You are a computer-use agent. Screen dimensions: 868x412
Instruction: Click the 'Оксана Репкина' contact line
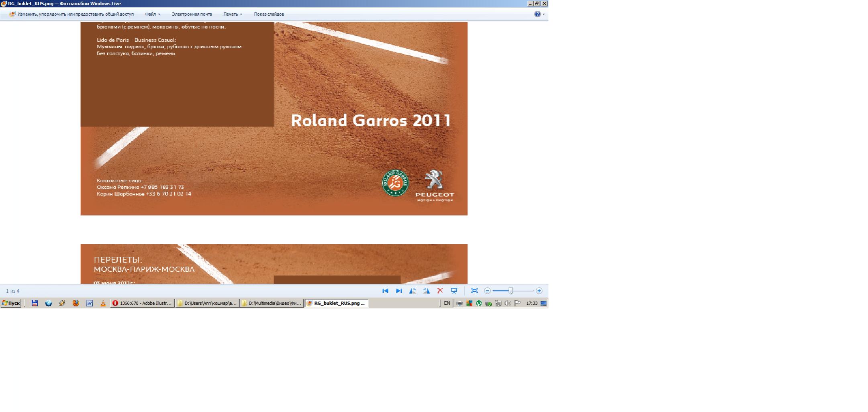tap(140, 187)
